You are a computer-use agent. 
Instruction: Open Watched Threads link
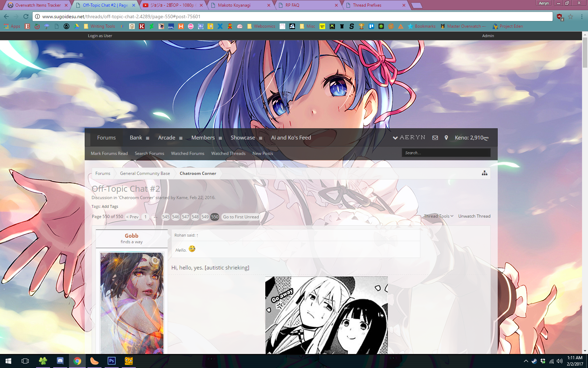coord(228,154)
